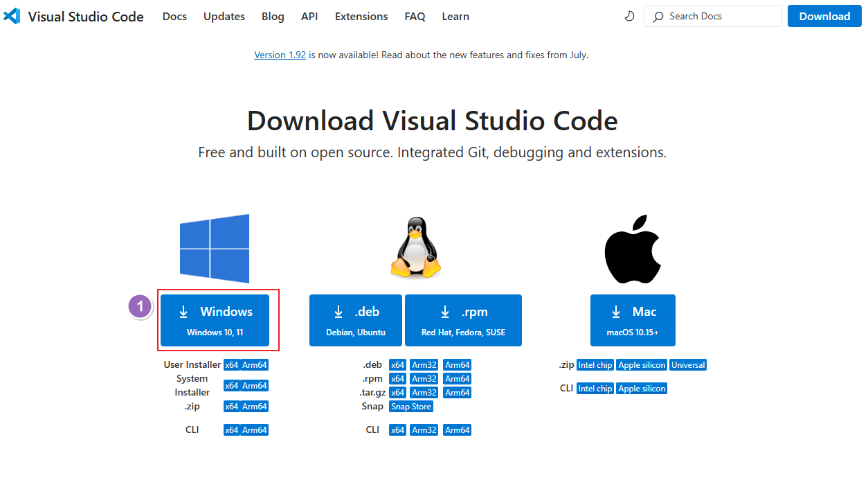Click the '.tar.gz' row label
The image size is (868, 478).
372,393
